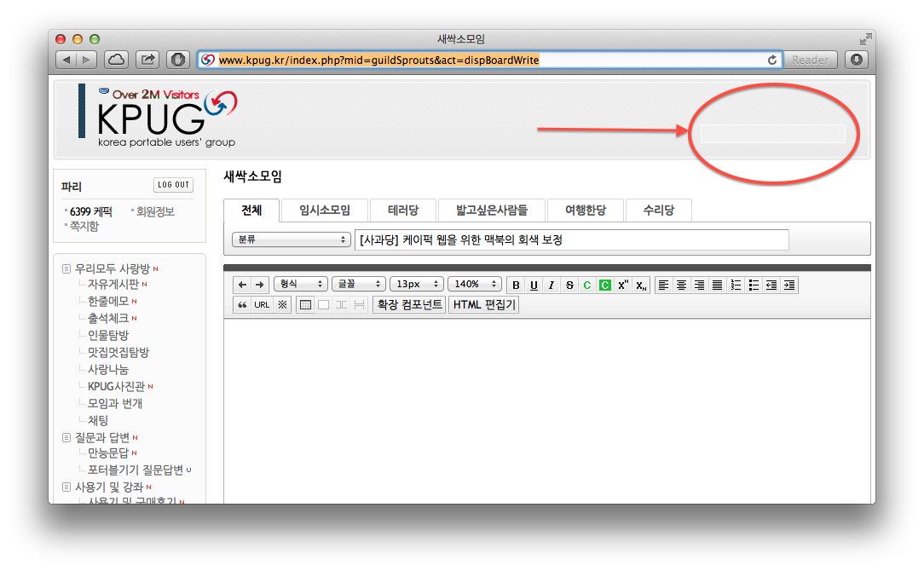The image size is (924, 571).
Task: Apply superscript formatting
Action: [623, 285]
